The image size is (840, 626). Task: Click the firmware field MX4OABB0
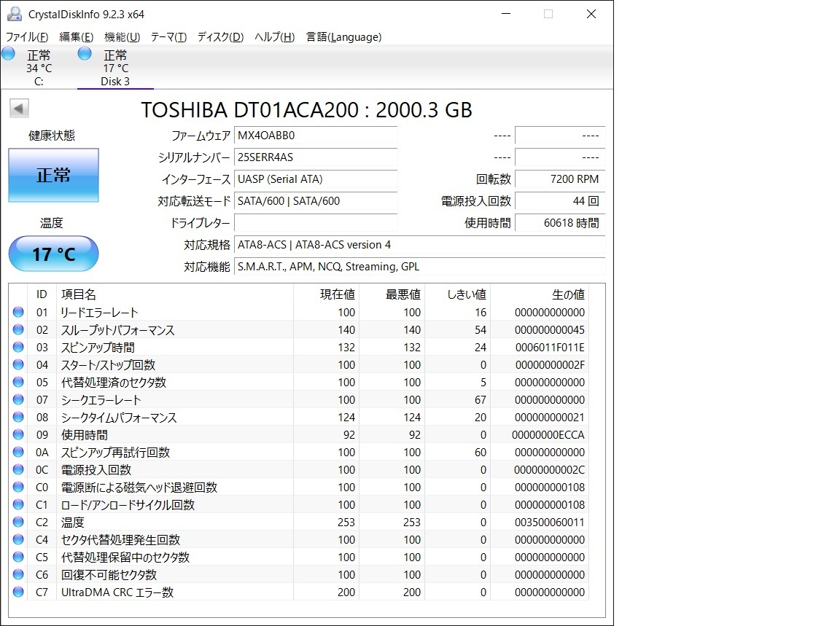pos(316,136)
